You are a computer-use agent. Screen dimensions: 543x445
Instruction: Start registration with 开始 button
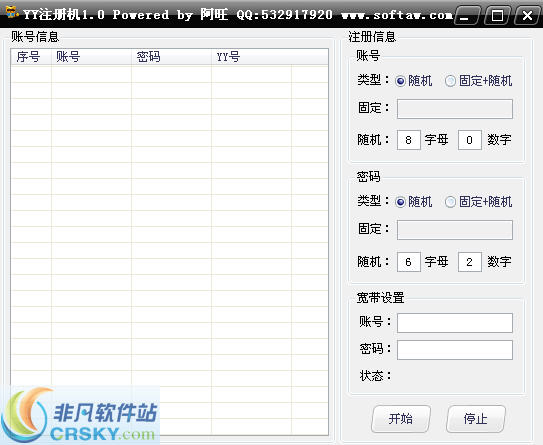(x=401, y=419)
